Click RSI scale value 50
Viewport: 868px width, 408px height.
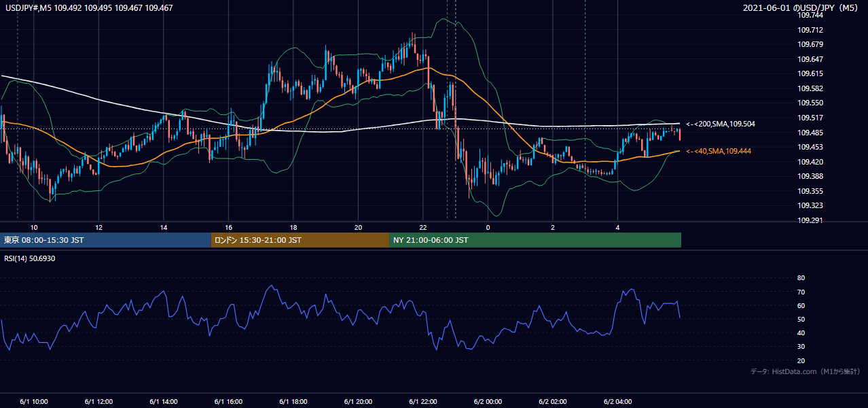(801, 319)
